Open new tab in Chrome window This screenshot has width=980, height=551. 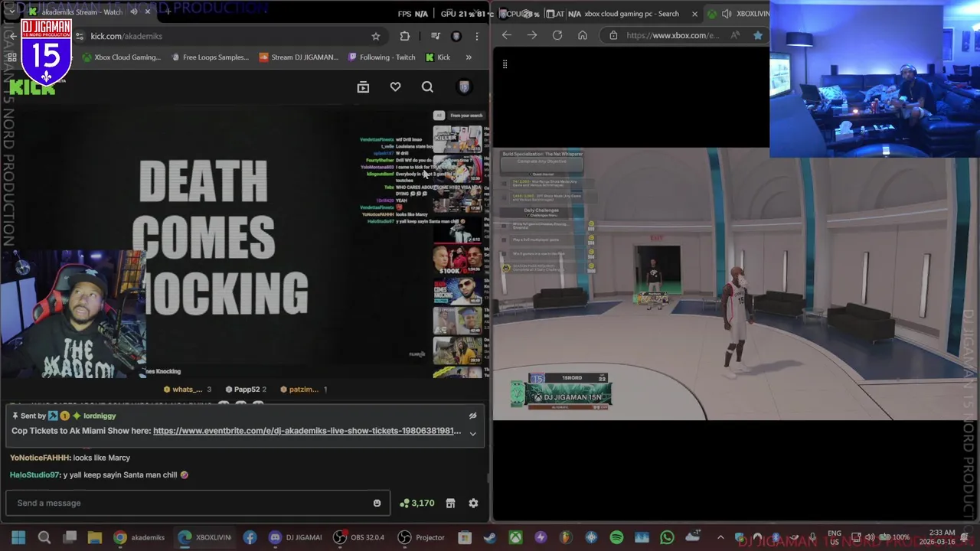pyautogui.click(x=168, y=11)
